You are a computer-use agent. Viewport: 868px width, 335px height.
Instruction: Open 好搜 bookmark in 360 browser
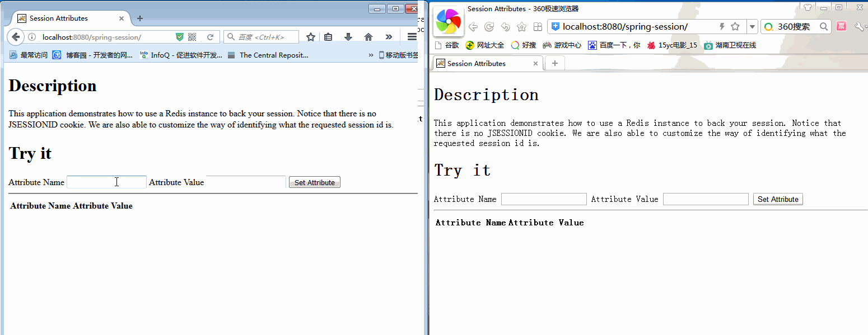524,45
